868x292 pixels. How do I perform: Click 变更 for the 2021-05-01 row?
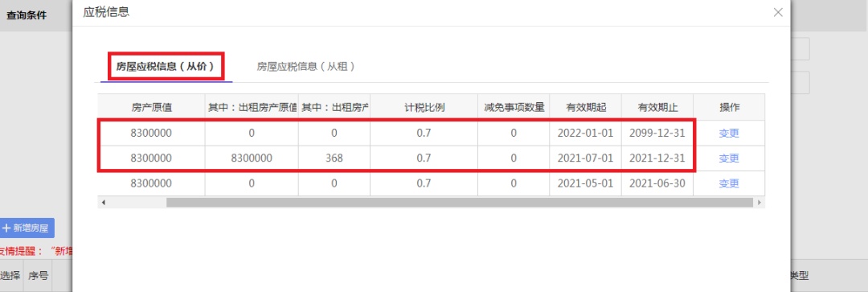(x=728, y=183)
